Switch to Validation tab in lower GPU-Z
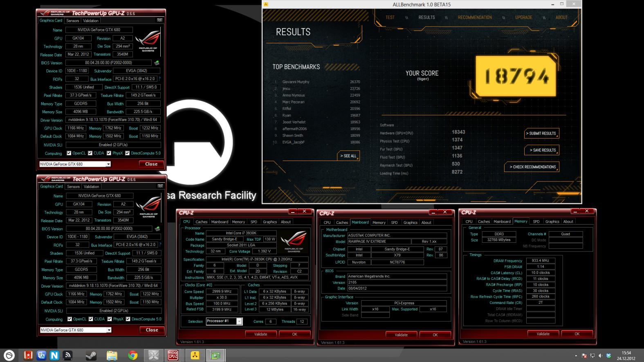644x362 pixels. (91, 186)
